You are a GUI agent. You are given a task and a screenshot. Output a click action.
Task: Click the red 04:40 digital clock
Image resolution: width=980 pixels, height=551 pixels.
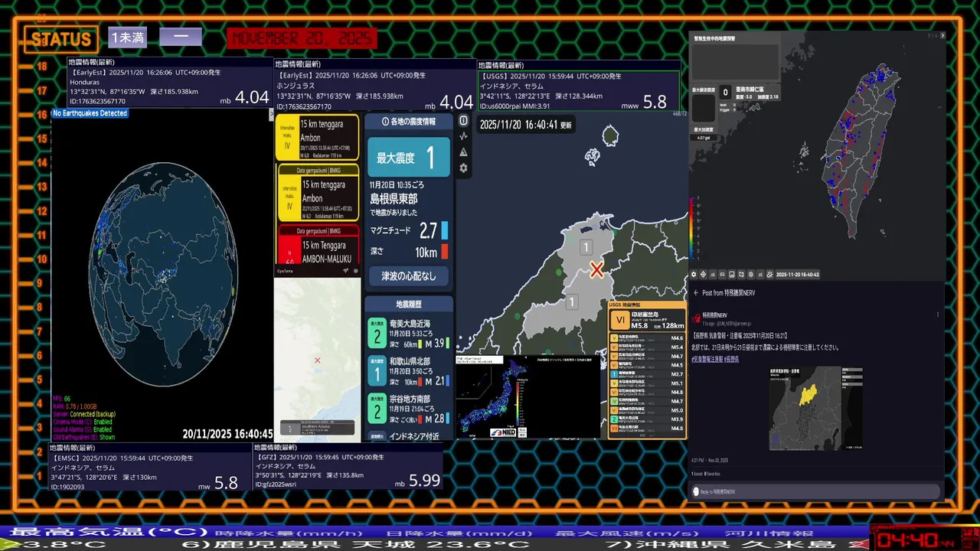pyautogui.click(x=916, y=540)
